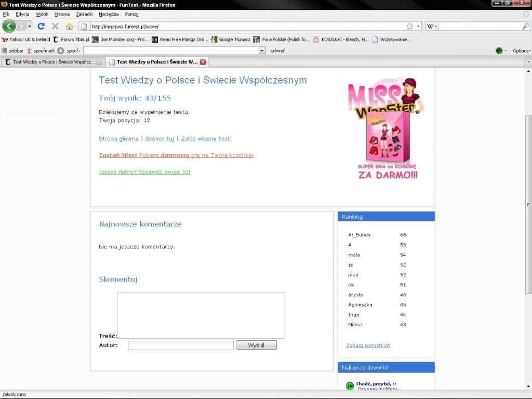Click in the Treść comment text area
The width and height of the screenshot is (532, 399).
(201, 315)
